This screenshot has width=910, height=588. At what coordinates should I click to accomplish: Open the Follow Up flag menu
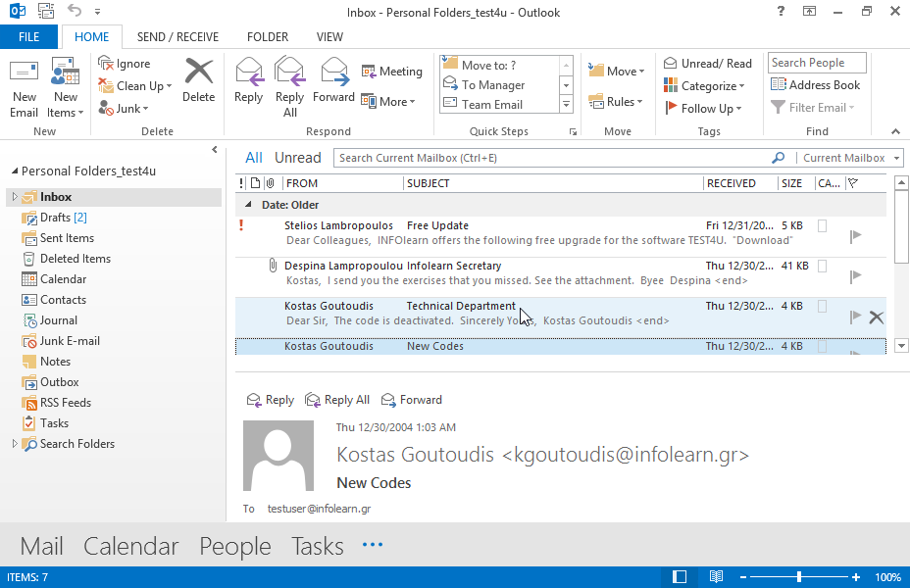pos(703,108)
